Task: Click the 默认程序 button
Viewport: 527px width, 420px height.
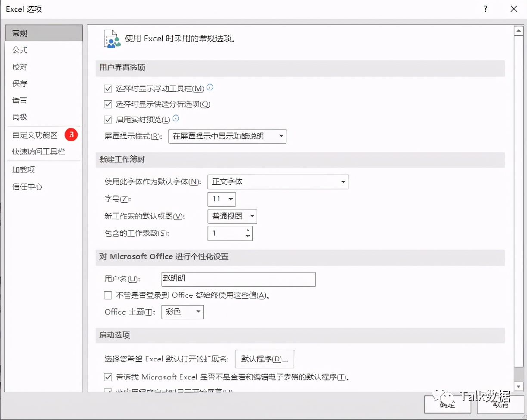Action: (264, 359)
